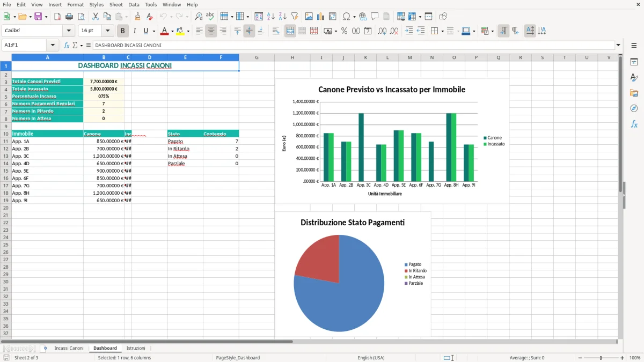
Task: Expand the formula bar
Action: (x=618, y=45)
